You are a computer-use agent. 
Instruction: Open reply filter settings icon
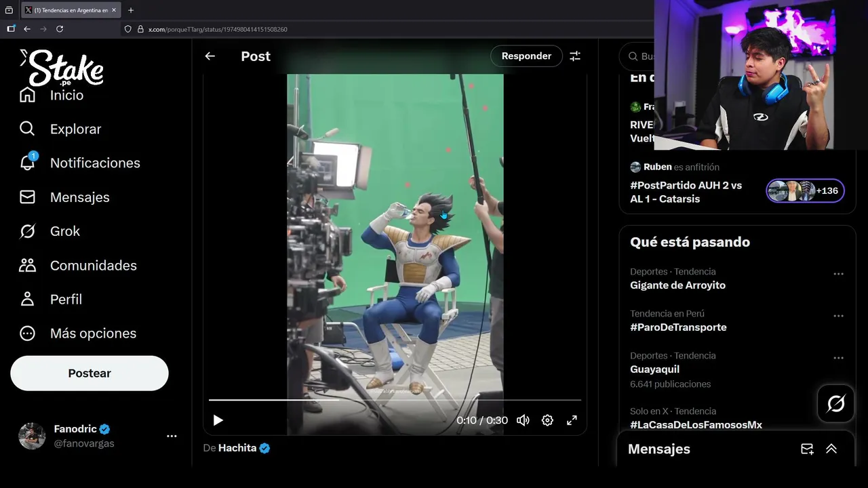575,56
